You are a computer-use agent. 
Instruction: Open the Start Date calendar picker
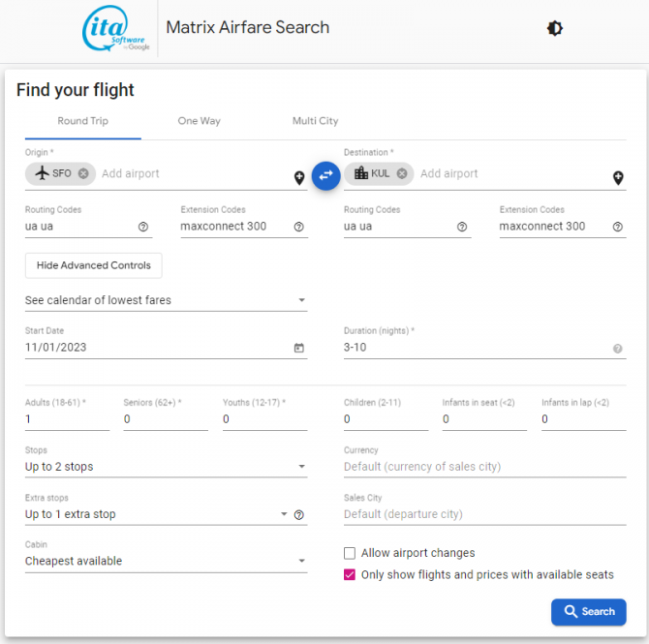(x=298, y=348)
